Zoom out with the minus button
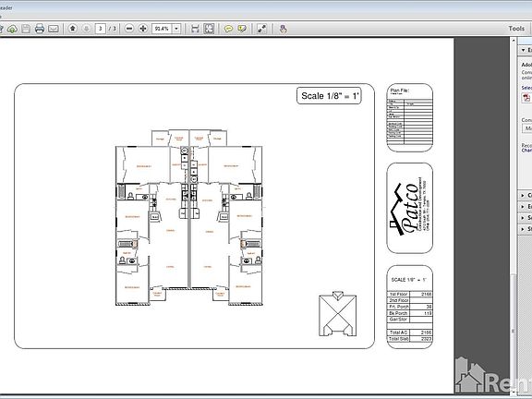 coord(129,29)
